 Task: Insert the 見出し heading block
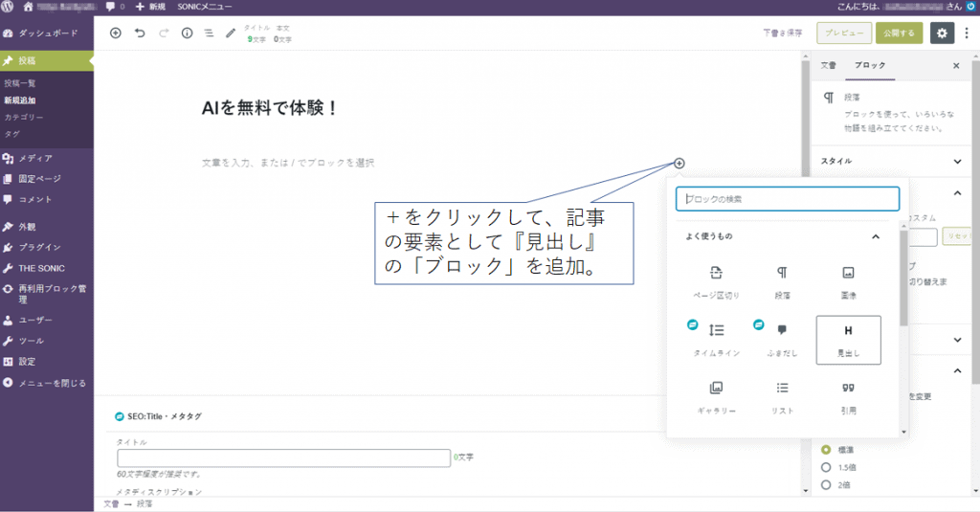pyautogui.click(x=848, y=339)
